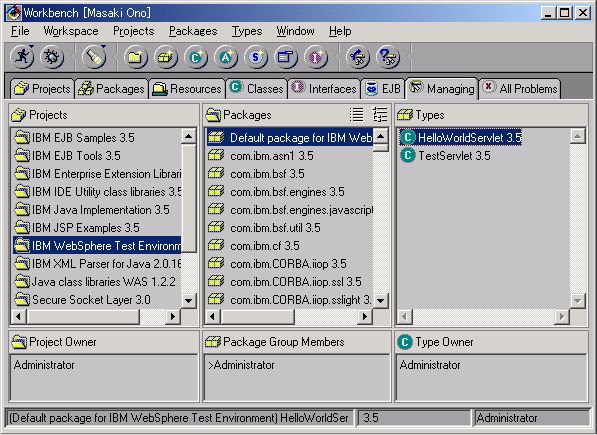Click folder icon beside Secure Socket Layer 3.0
The height and width of the screenshot is (435, 597).
pyautogui.click(x=22, y=300)
